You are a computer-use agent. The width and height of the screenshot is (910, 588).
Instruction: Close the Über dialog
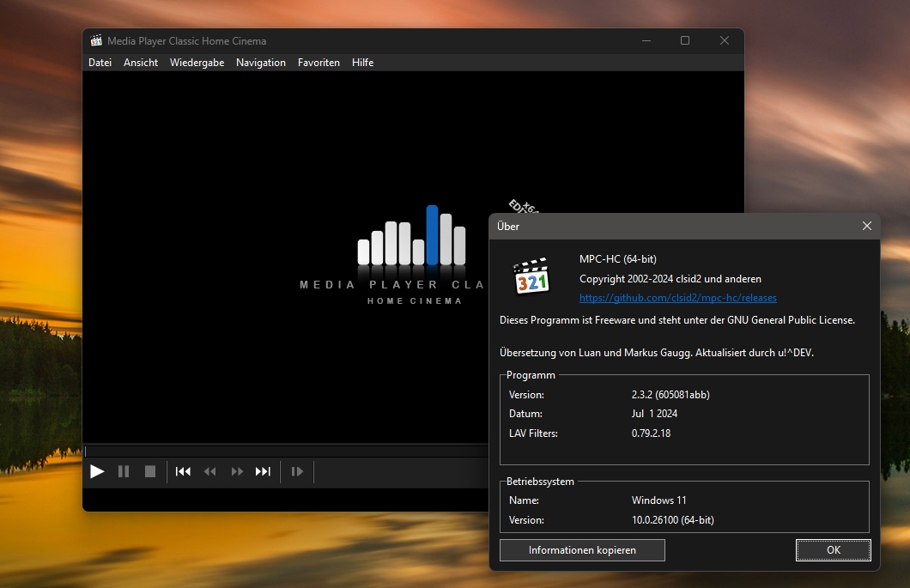(866, 226)
